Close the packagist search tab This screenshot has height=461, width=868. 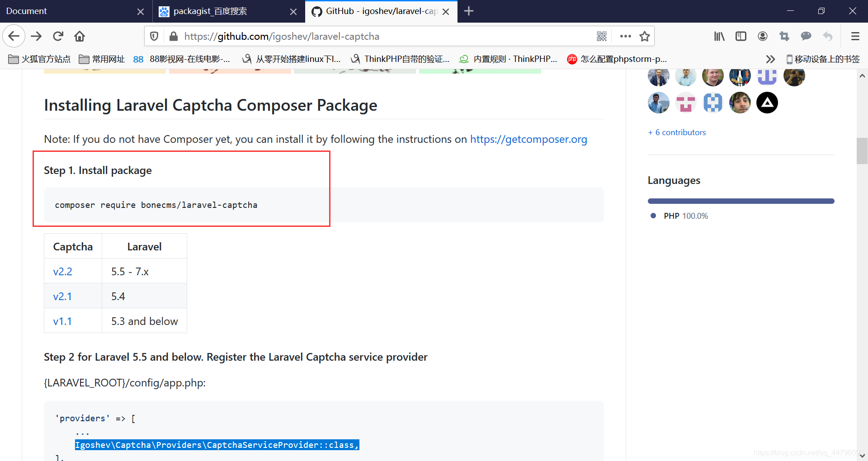point(293,11)
